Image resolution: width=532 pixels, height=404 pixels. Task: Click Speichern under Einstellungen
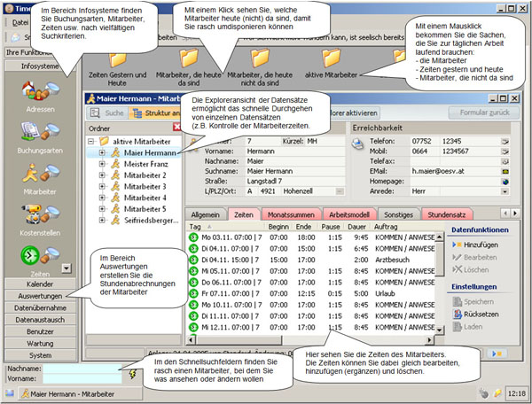pyautogui.click(x=473, y=301)
